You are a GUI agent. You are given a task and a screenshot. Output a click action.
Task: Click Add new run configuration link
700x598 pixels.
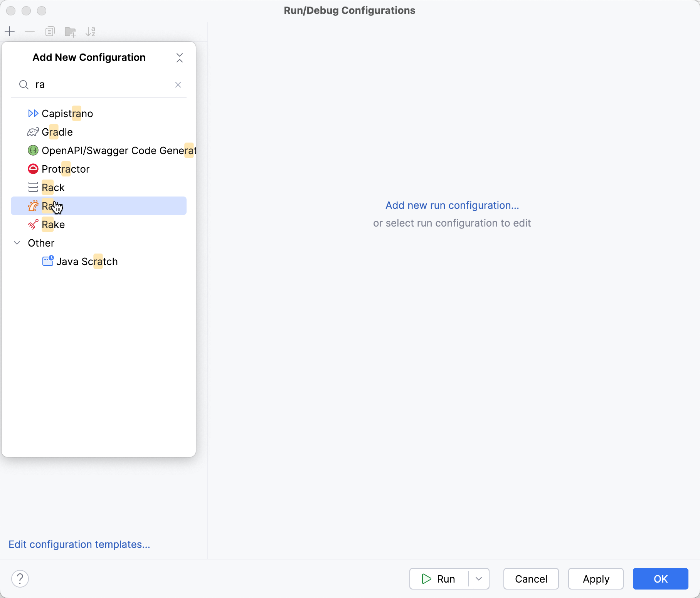[x=452, y=205]
